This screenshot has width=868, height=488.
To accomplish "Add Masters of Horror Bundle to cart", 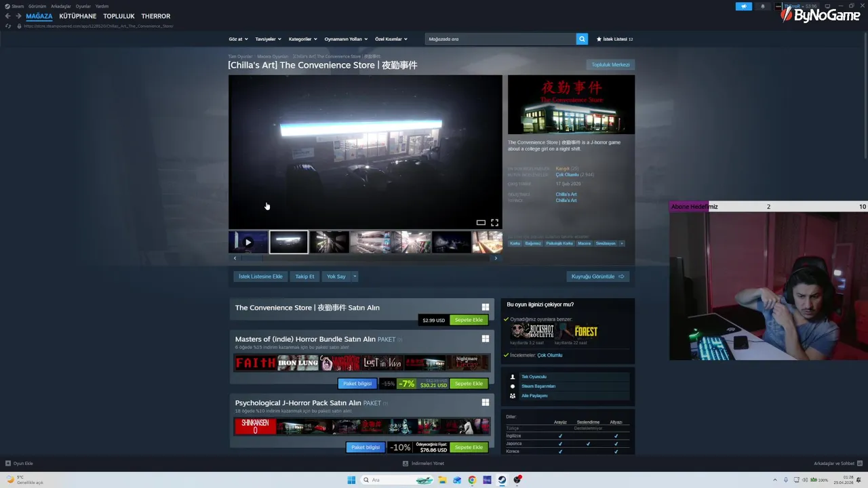I will pos(469,384).
